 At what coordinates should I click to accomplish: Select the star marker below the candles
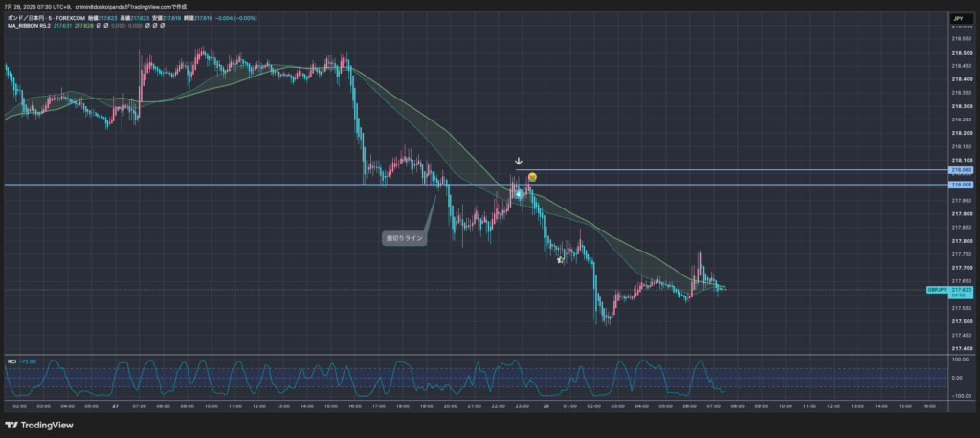coord(560,259)
